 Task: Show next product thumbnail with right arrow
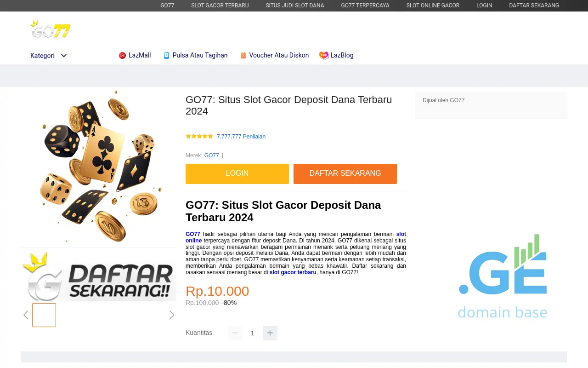pos(172,315)
